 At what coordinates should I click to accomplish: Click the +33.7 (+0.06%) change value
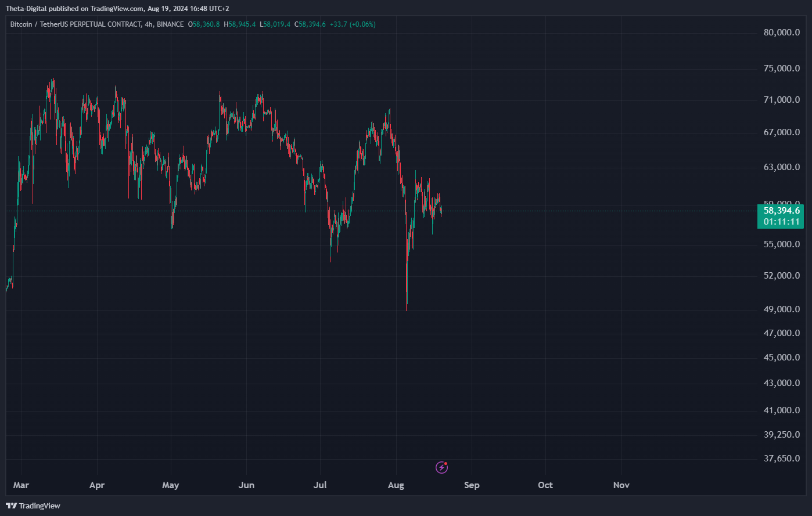tap(353, 24)
